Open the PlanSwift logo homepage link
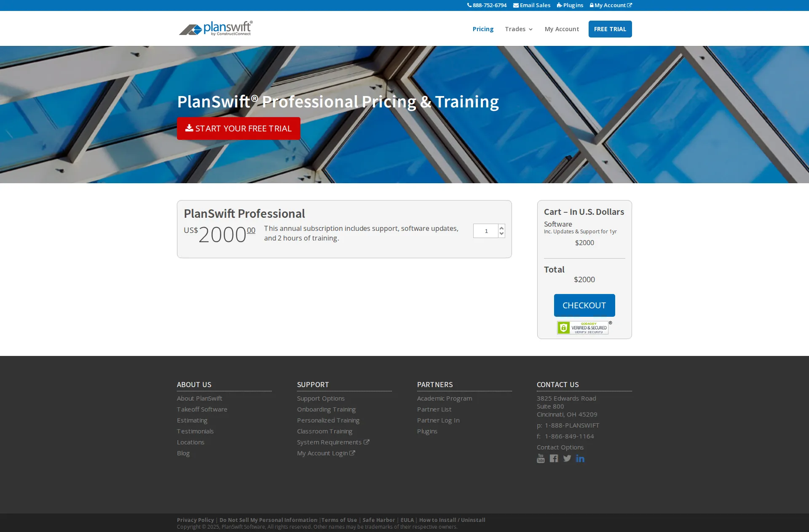Image resolution: width=809 pixels, height=532 pixels. [x=216, y=29]
